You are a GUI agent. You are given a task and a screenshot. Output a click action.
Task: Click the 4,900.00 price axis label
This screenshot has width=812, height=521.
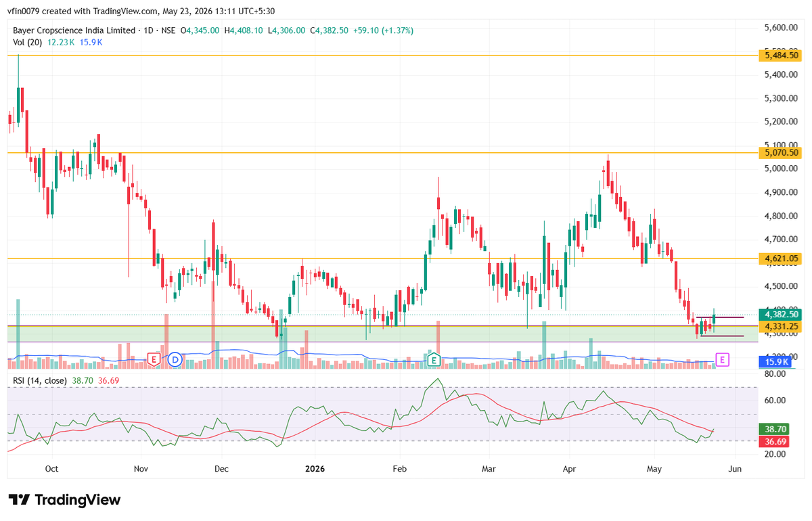(782, 192)
